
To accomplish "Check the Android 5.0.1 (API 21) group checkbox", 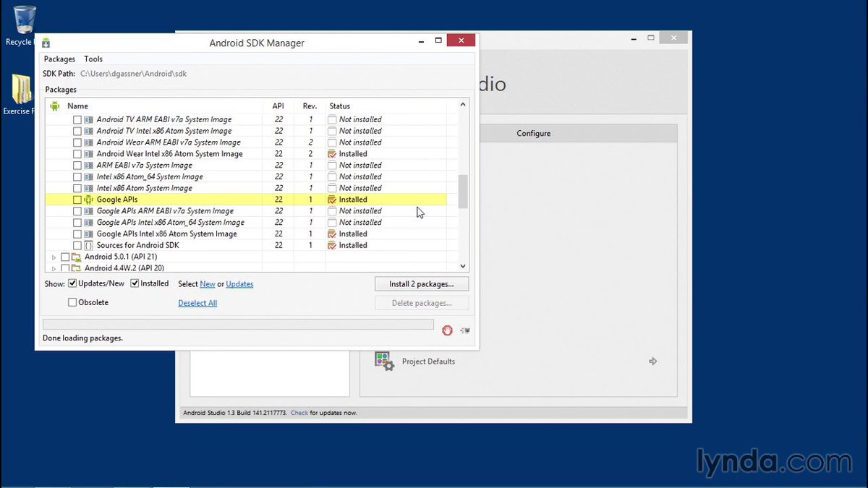I will click(65, 257).
